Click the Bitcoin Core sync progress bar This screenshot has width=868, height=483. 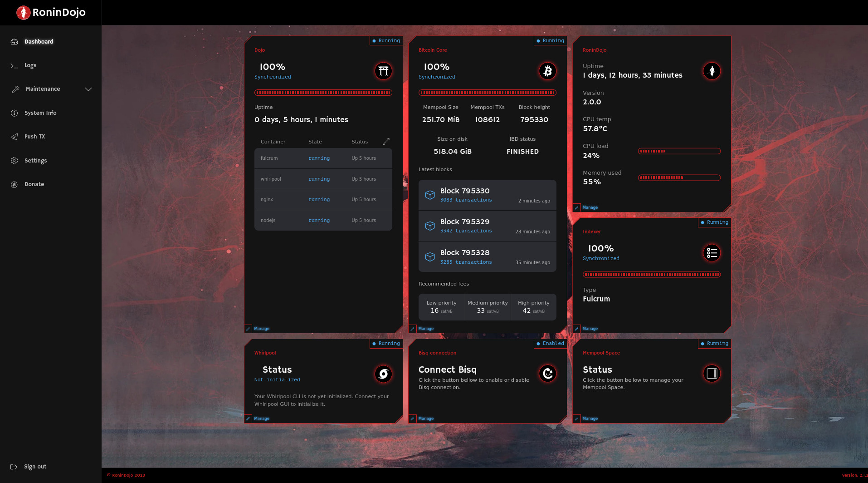[488, 93]
